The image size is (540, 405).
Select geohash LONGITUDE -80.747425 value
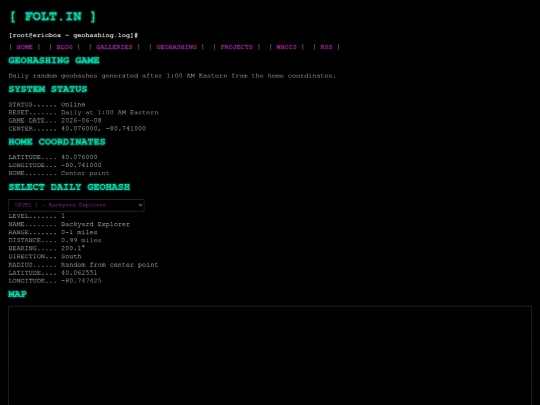pos(81,281)
